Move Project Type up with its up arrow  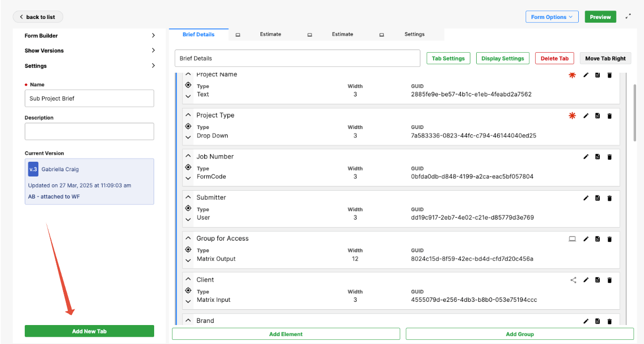pyautogui.click(x=188, y=115)
